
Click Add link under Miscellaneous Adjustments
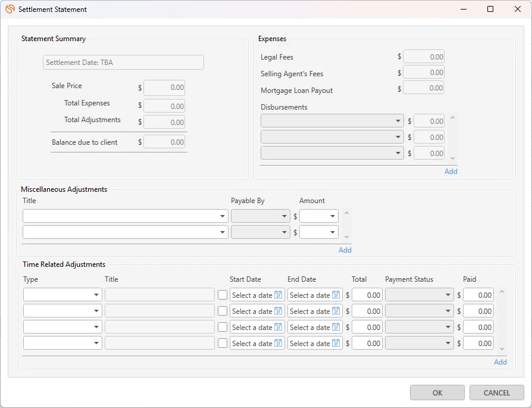pyautogui.click(x=345, y=250)
